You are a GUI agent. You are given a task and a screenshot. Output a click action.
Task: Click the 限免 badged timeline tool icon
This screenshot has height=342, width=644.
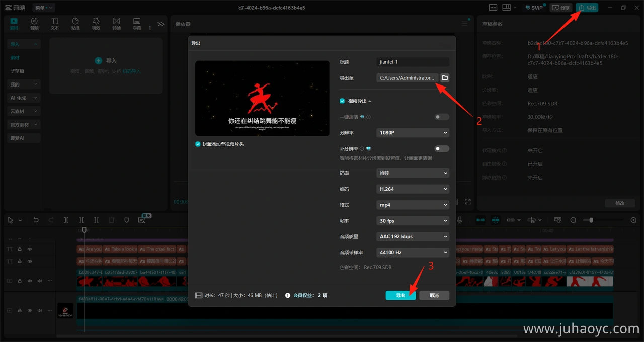142,220
